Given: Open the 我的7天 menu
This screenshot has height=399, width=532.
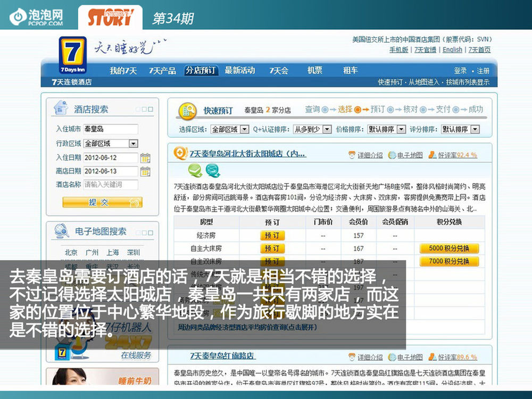Looking at the screenshot, I should click(x=123, y=71).
